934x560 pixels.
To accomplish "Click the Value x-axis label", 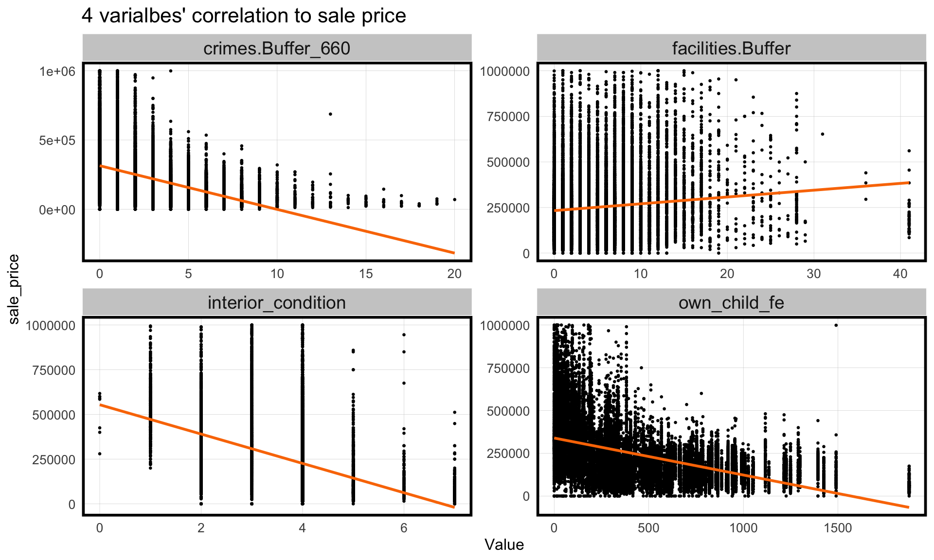I will pyautogui.click(x=504, y=544).
